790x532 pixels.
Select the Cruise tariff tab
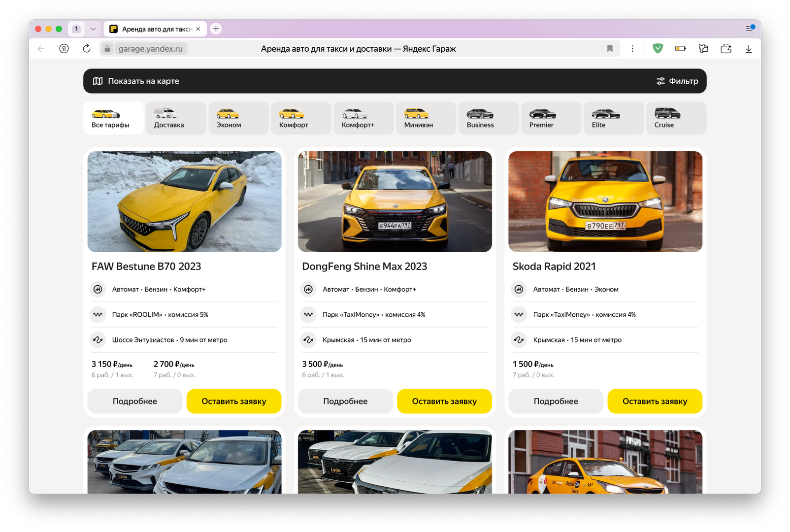click(676, 118)
